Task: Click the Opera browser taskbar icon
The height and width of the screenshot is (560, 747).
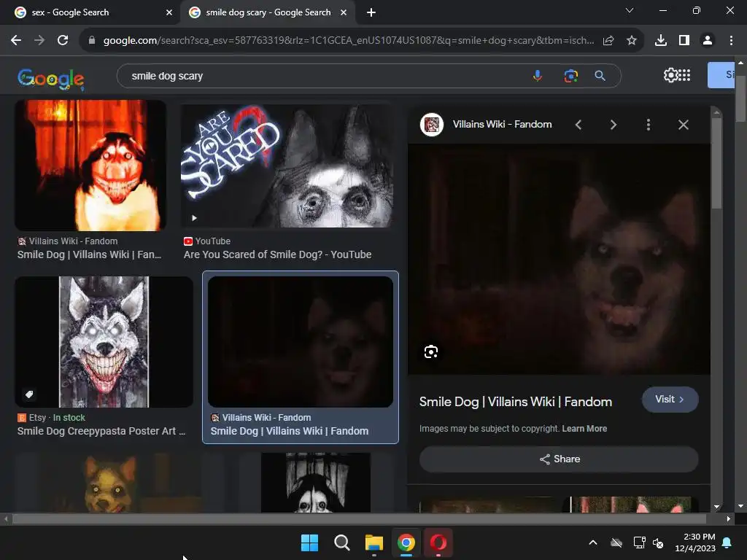Action: tap(438, 542)
